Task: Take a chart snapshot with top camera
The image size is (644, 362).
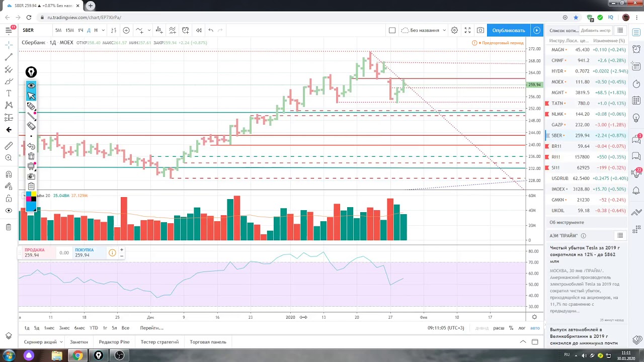Action: (x=480, y=30)
